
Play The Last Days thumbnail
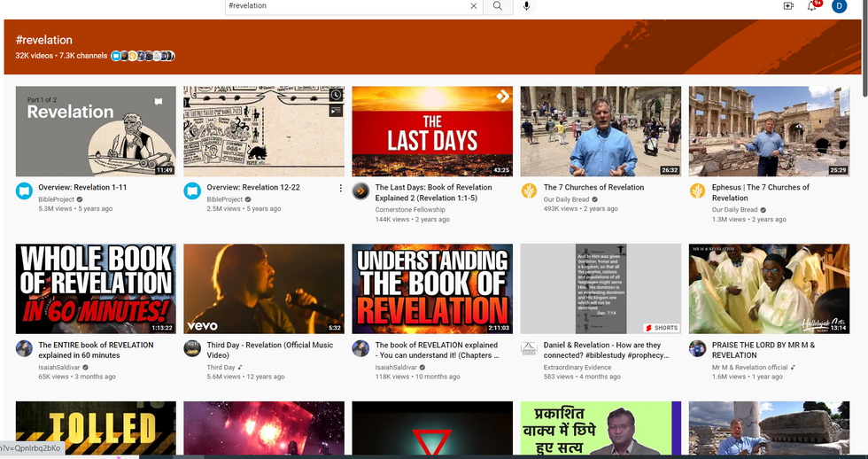coord(432,131)
